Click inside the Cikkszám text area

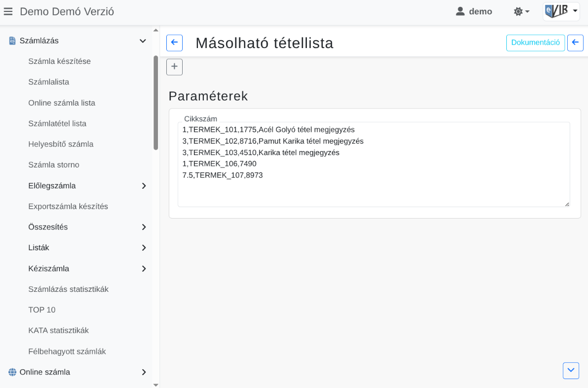pos(374,164)
